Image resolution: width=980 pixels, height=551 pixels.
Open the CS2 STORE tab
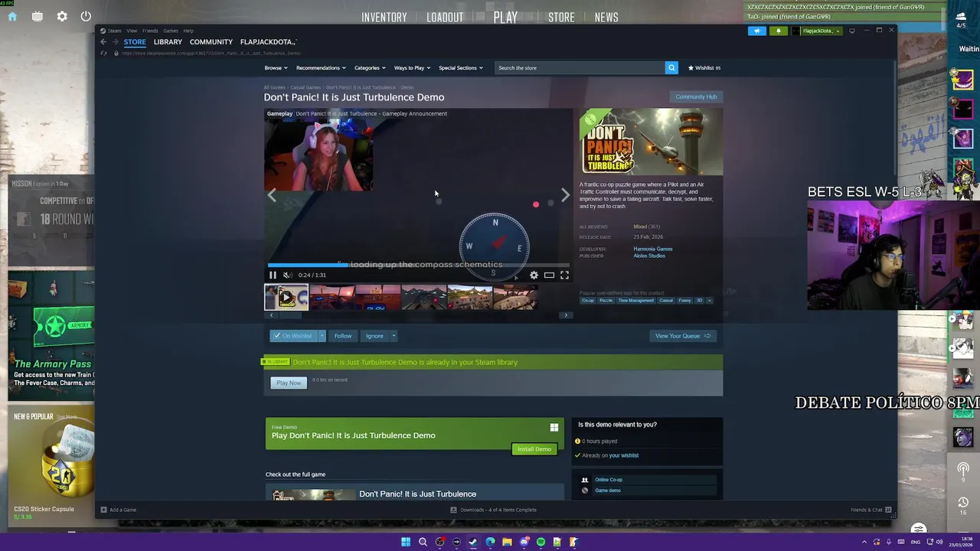(x=561, y=18)
